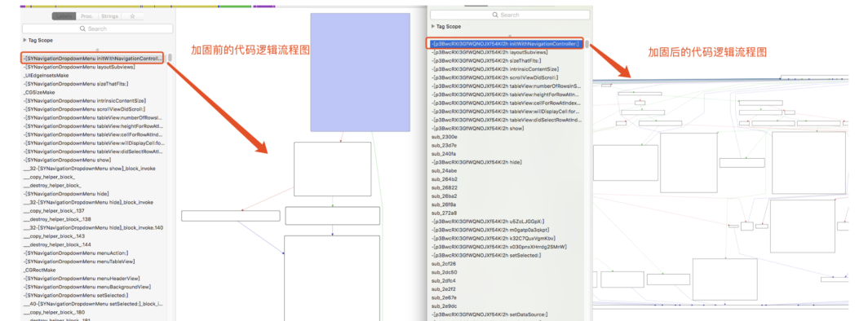Select SYNavigationDropdownMenu sizeThatFits: row
Screen dimensions: 868x321
pyautogui.click(x=76, y=84)
